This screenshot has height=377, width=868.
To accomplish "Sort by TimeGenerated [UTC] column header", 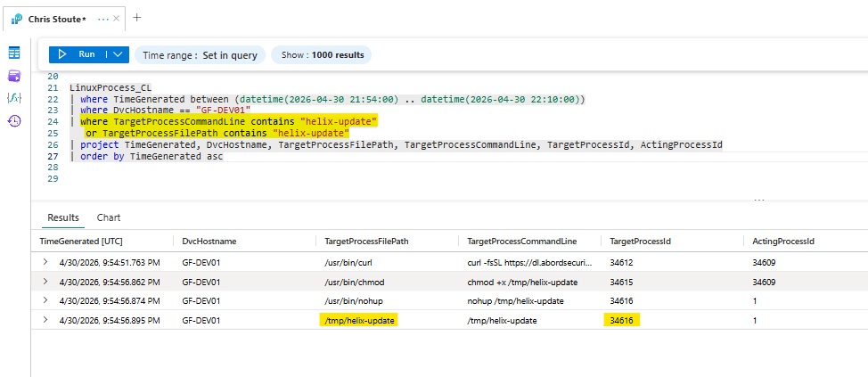I will click(x=81, y=242).
